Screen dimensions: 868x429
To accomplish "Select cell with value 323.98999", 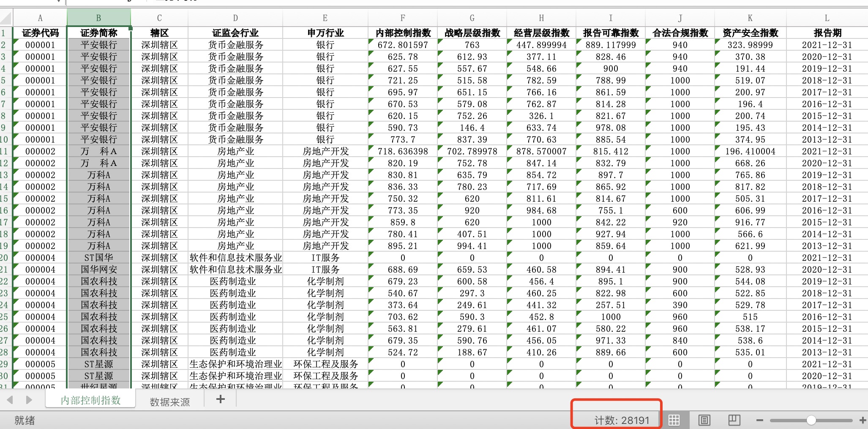I will point(750,45).
